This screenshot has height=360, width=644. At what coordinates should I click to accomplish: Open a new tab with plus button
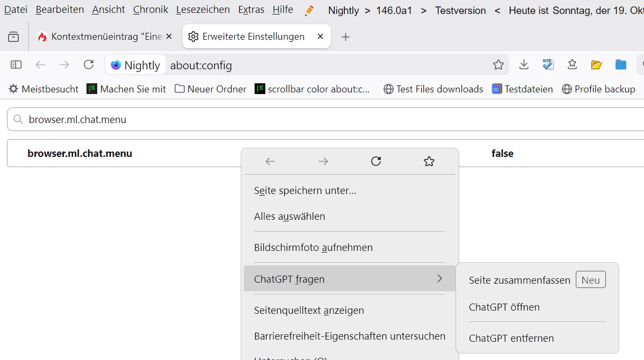(346, 37)
